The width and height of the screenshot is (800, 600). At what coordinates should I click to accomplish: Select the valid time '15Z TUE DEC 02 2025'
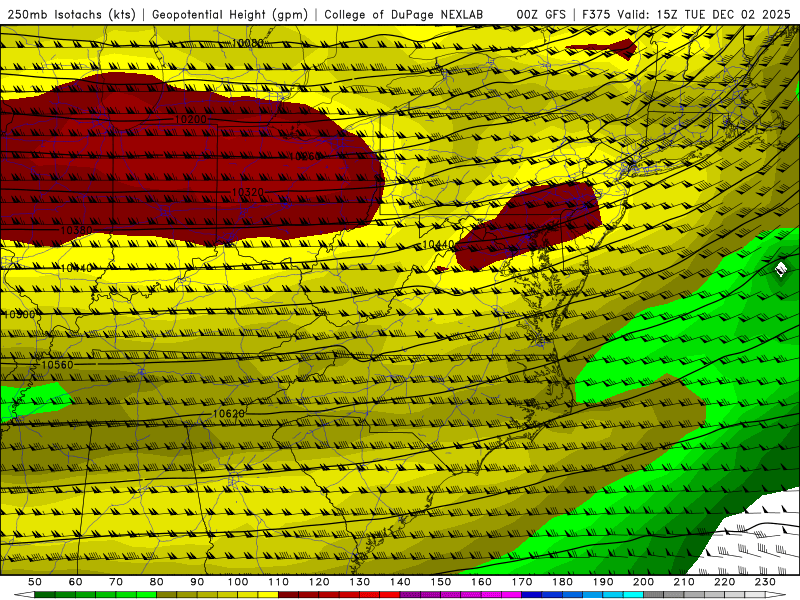point(723,14)
